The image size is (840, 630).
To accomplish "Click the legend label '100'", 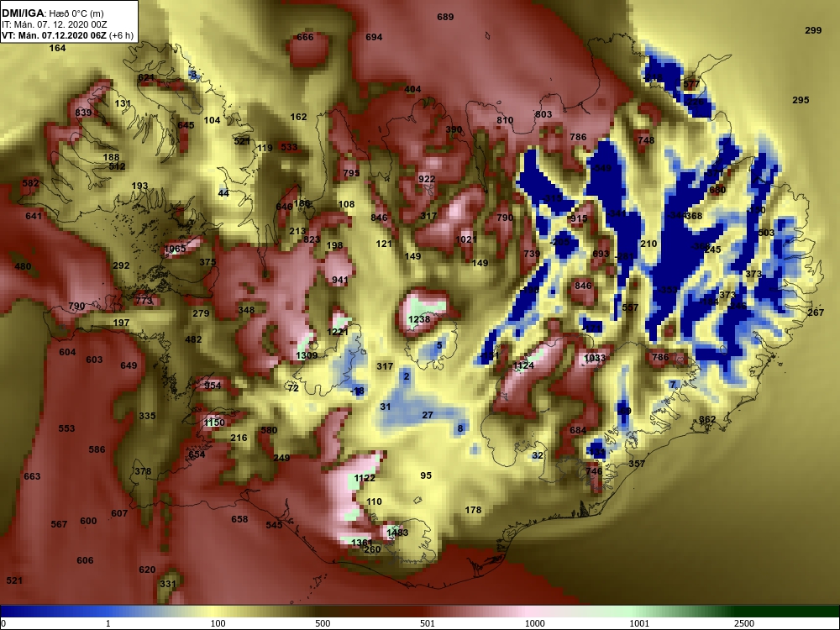I will (218, 623).
